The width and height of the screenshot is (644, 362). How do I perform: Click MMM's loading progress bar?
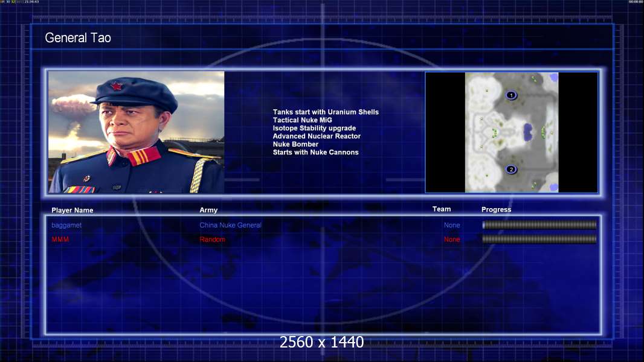tap(539, 239)
